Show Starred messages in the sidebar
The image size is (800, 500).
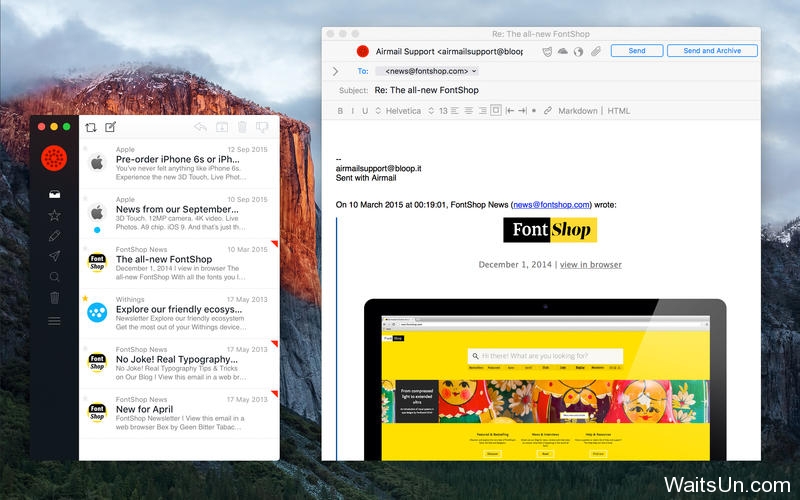click(x=55, y=215)
